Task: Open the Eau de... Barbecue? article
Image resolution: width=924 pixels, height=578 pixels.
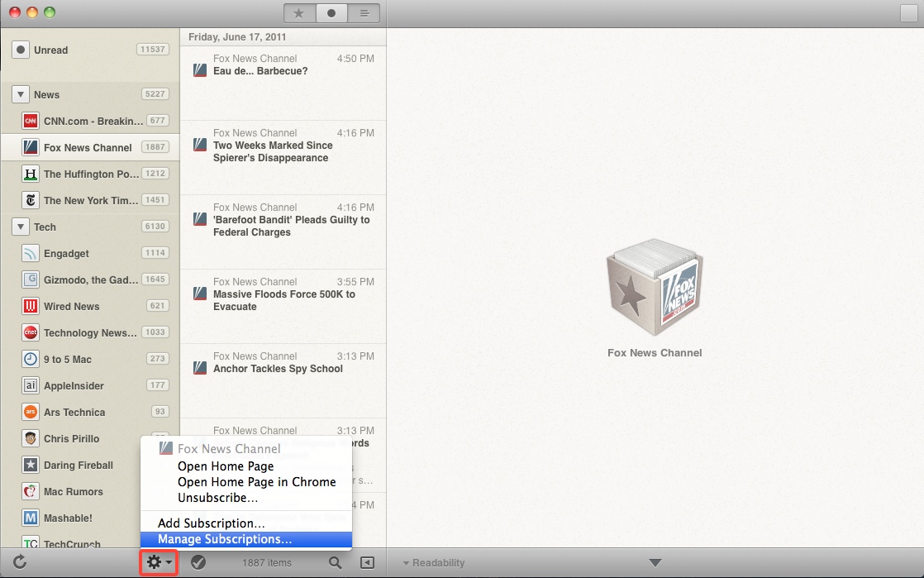Action: tap(283, 84)
